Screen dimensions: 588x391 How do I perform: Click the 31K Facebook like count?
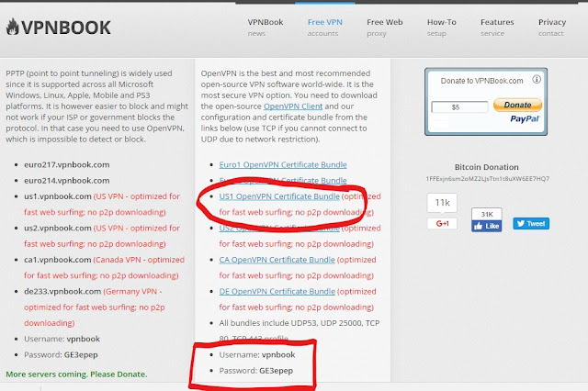pos(486,214)
